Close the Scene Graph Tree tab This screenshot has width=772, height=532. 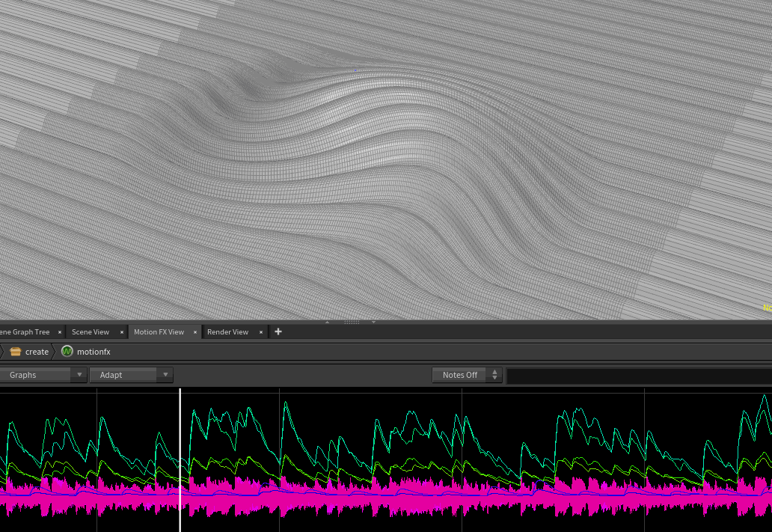60,332
